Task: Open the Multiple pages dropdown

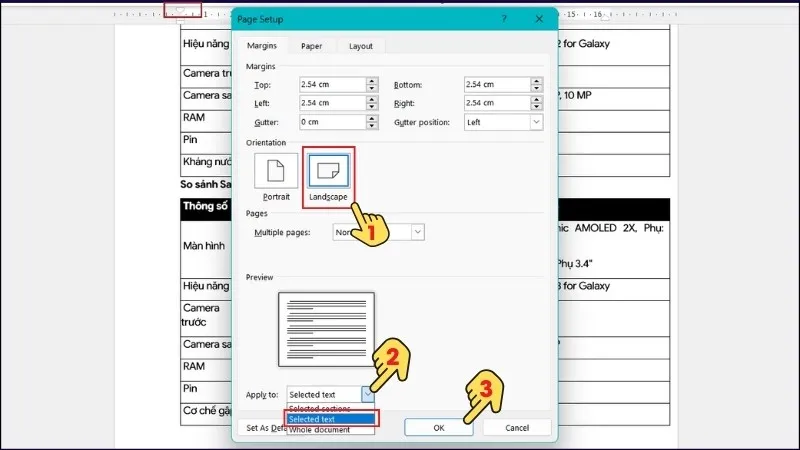Action: coord(417,232)
